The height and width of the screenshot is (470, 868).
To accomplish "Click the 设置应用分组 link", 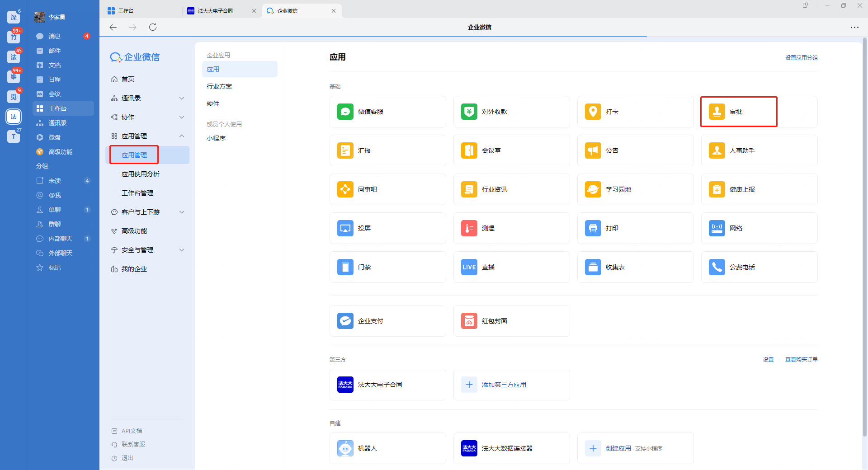I will 801,57.
